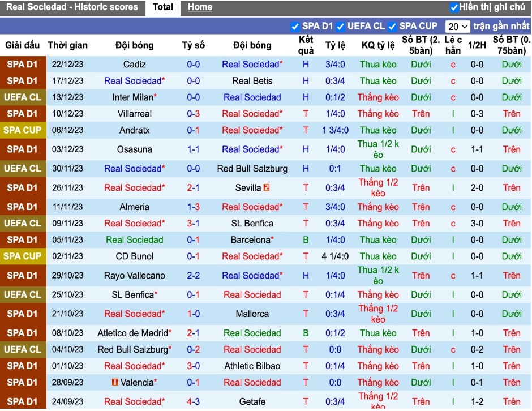Toggle the SPA CUP filter checkbox
The image size is (532, 411).
coord(392,27)
